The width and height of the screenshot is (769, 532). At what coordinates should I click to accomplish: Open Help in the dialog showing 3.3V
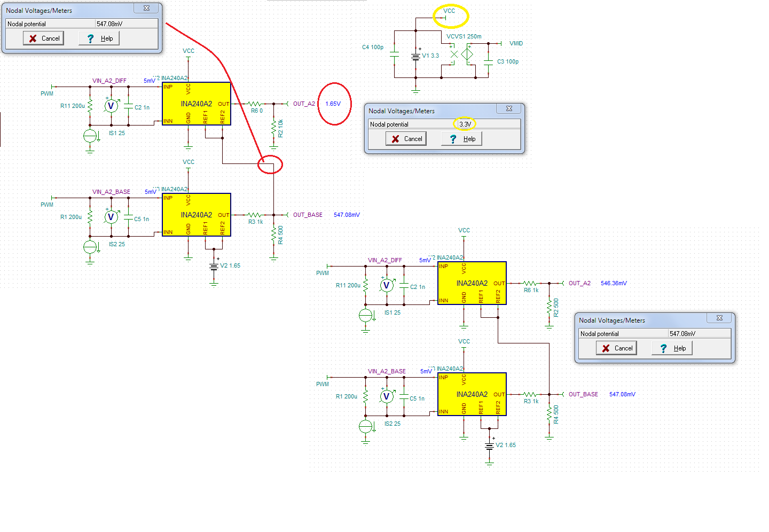pos(462,139)
